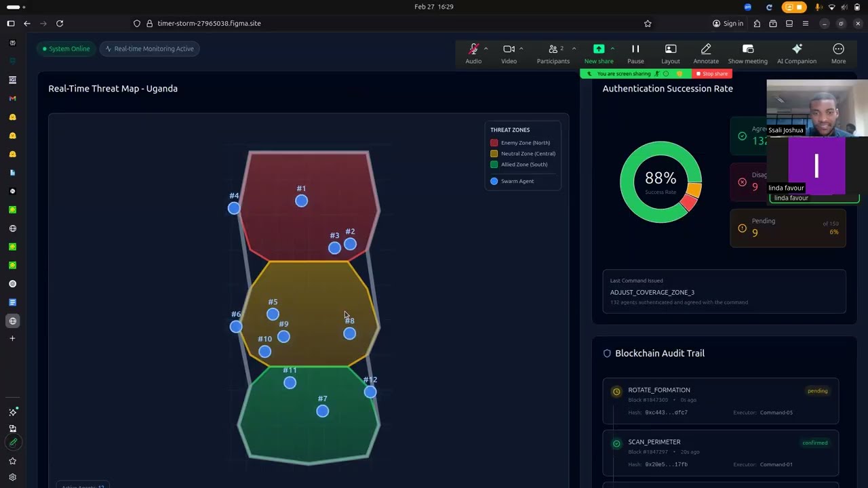Click the pending status tag

(x=818, y=391)
